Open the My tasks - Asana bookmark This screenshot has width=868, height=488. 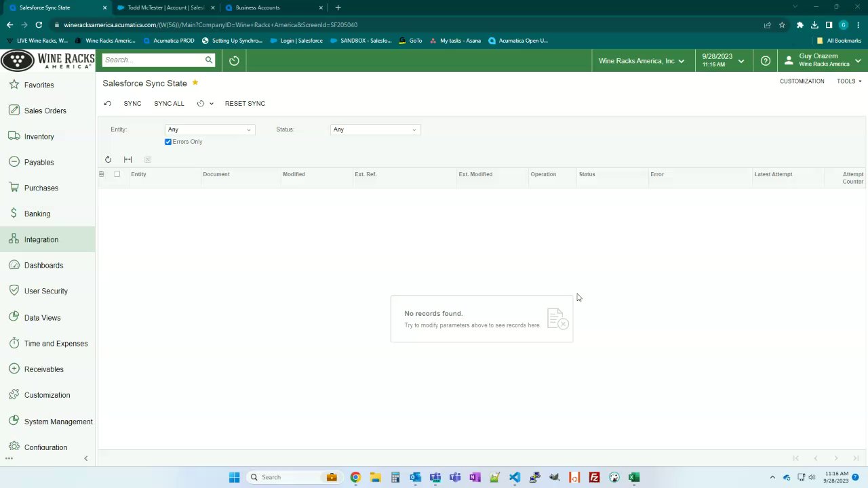[455, 41]
